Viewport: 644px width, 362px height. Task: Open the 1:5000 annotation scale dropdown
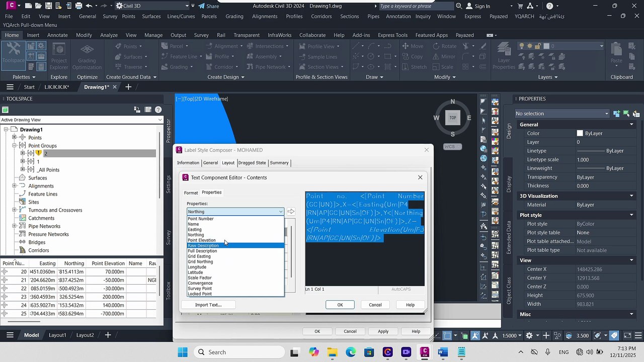(x=512, y=335)
